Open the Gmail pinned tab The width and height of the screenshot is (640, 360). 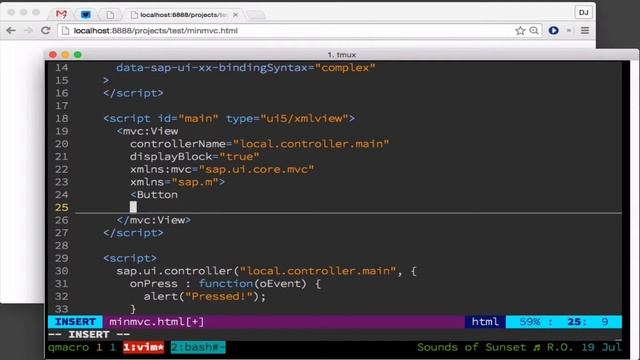(61, 14)
